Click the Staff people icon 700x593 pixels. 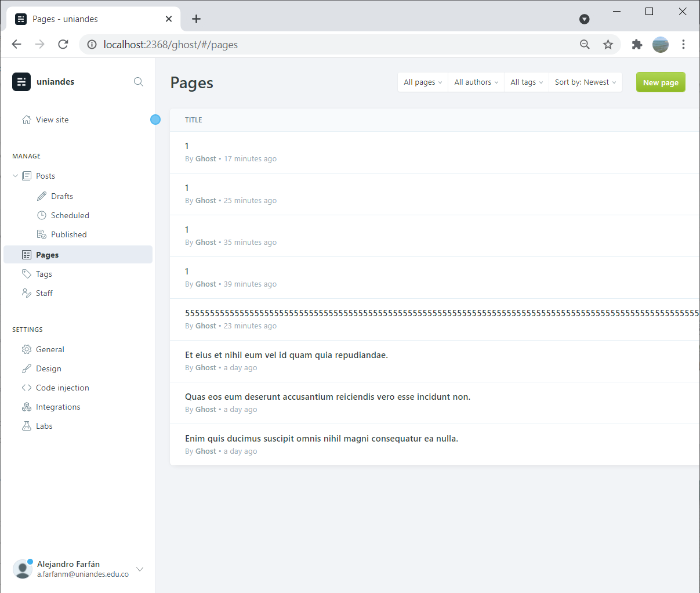[x=27, y=293]
